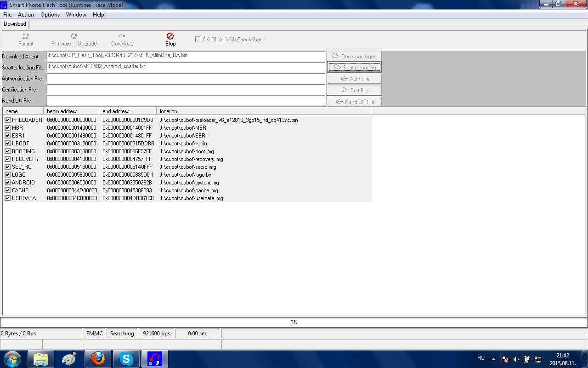Click the Scatter-loading File path field
The width and height of the screenshot is (588, 368).
(186, 67)
